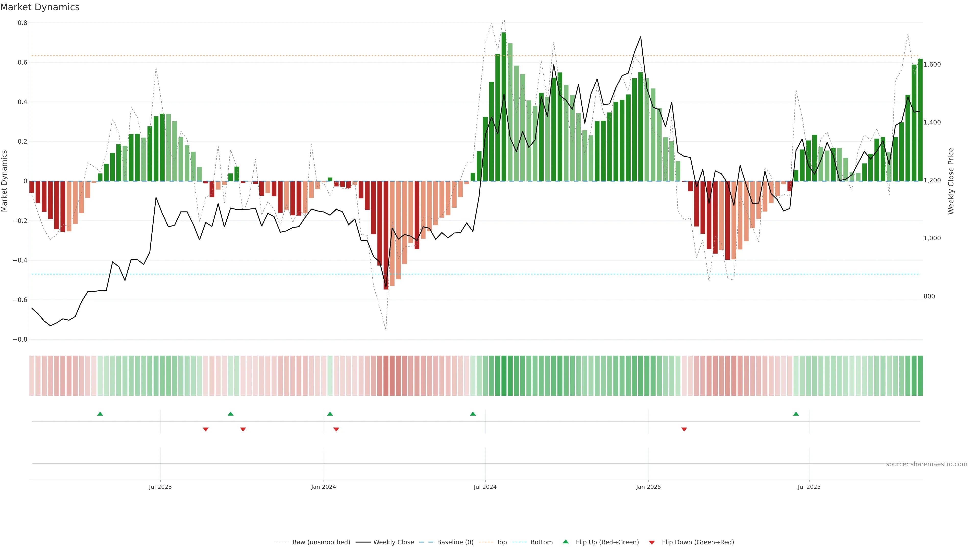The image size is (980, 551).
Task: Click the green flip-up marker before Jul 2025
Action: [x=796, y=414]
